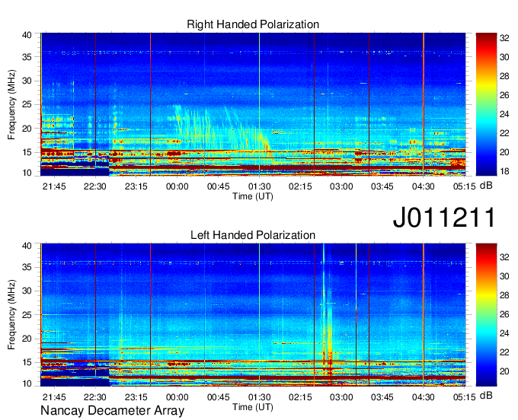Click the 05:15 time tick under the right-handed plot

(x=464, y=186)
